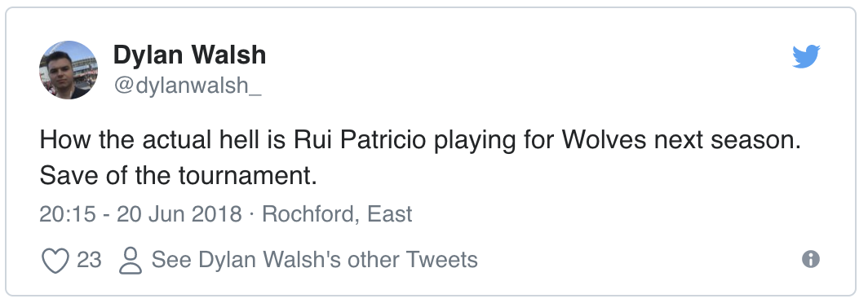Viewport: 868px width, 303px height.
Task: Select the Rochford, East location link
Action: [x=337, y=214]
